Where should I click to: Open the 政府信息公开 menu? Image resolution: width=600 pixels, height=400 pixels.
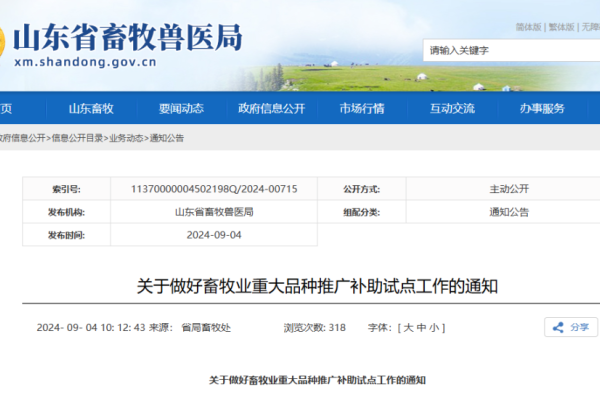point(272,108)
